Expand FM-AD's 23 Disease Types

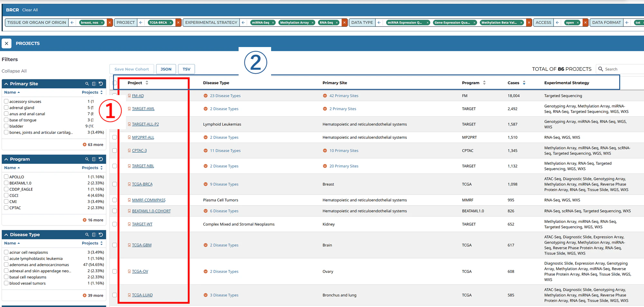tap(222, 96)
